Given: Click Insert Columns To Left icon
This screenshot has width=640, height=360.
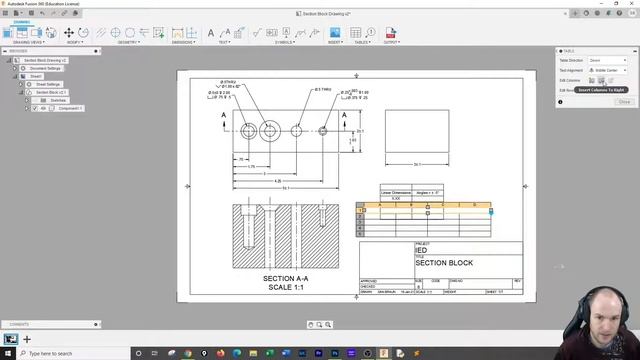Looking at the screenshot, I should [592, 80].
